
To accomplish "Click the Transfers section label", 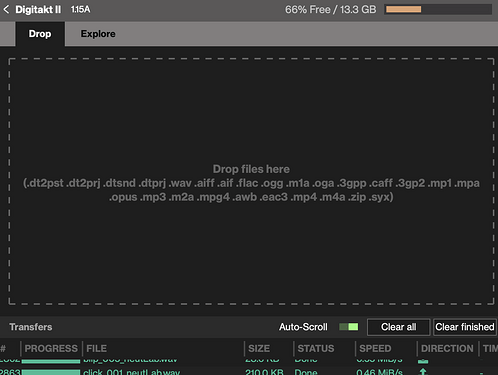I will pos(31,327).
